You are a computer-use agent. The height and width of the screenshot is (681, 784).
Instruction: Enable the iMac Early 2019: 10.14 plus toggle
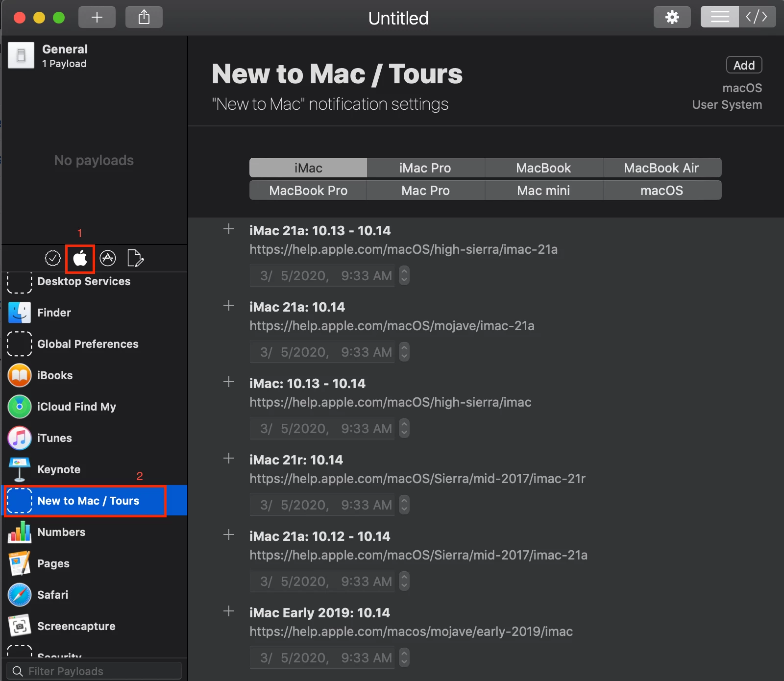coord(229,611)
